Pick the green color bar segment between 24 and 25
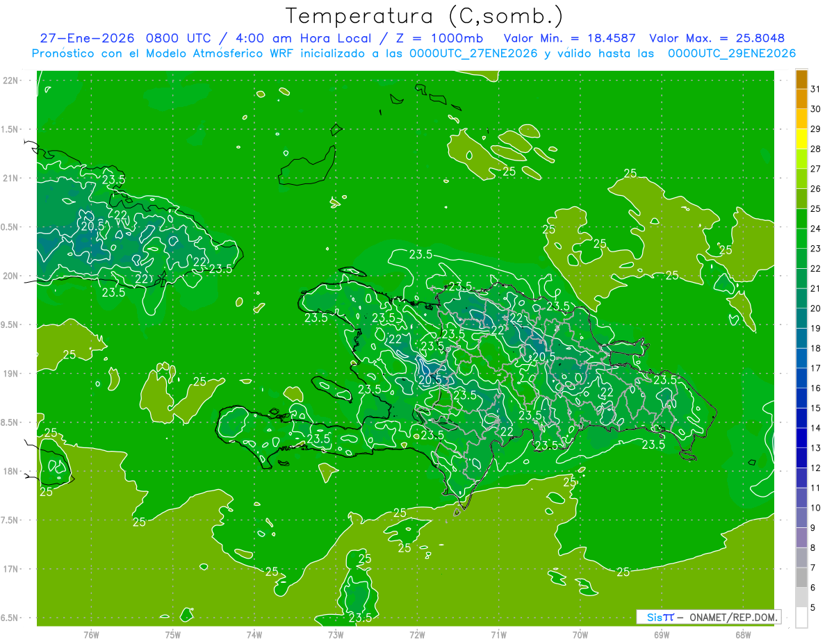This screenshot has width=834, height=644. tap(801, 219)
